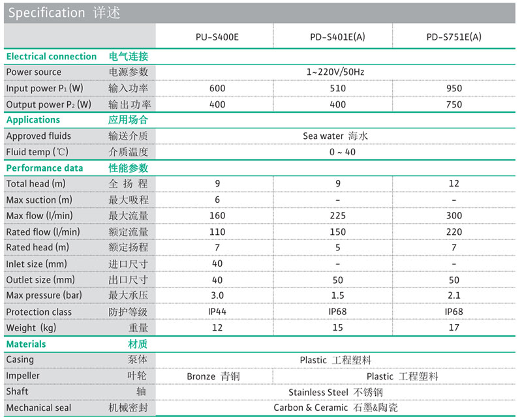Click the Applications section heading

33,120
